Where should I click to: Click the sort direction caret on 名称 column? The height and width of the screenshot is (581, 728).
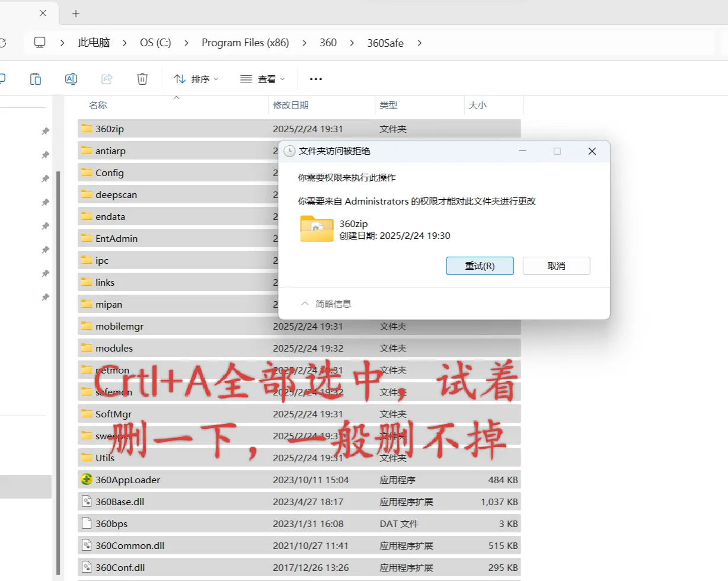tap(176, 98)
